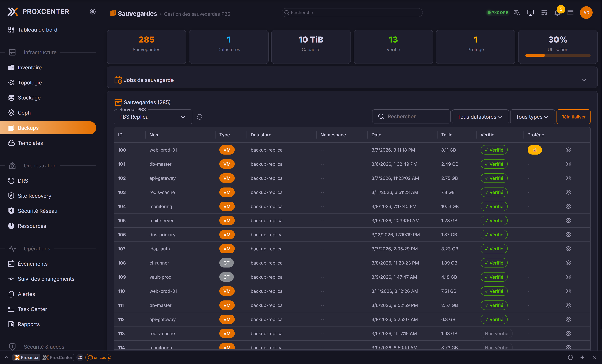Click the Réinitialiser button
The image size is (602, 364).
[573, 117]
